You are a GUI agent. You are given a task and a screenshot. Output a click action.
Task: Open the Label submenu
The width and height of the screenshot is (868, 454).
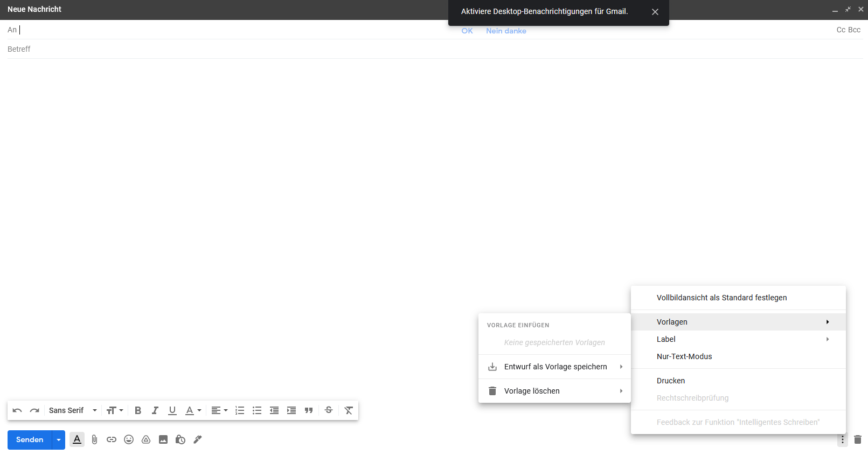point(738,339)
